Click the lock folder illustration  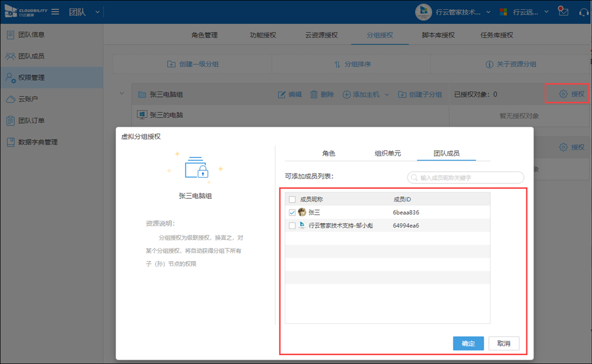197,167
